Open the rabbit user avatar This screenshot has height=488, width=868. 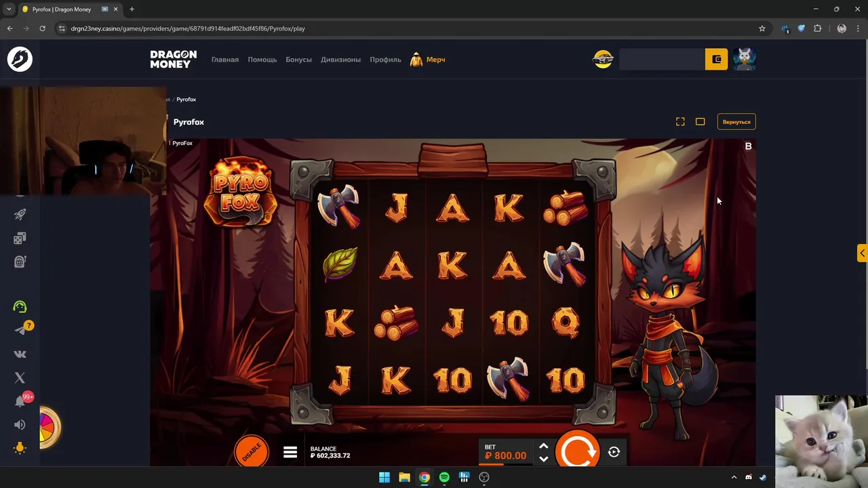(745, 59)
